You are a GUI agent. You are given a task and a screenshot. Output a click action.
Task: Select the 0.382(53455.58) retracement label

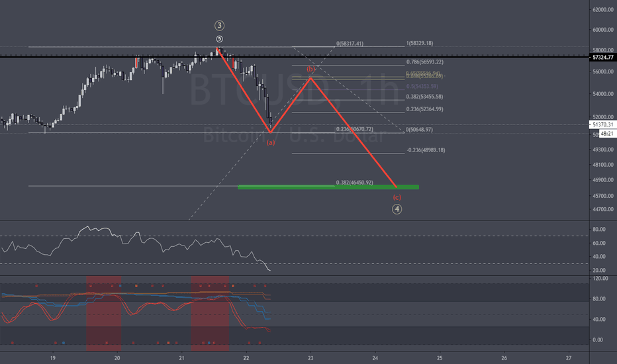[424, 97]
